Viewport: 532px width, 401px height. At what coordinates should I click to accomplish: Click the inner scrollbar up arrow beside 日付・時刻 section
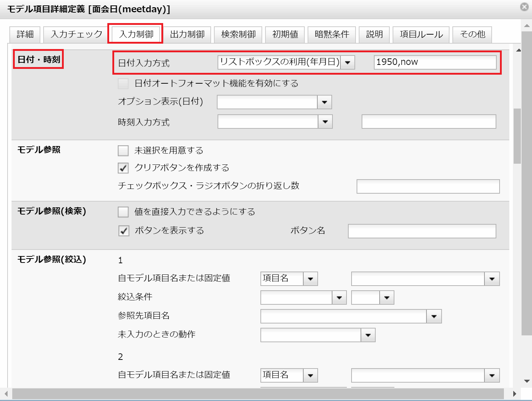[x=519, y=50]
